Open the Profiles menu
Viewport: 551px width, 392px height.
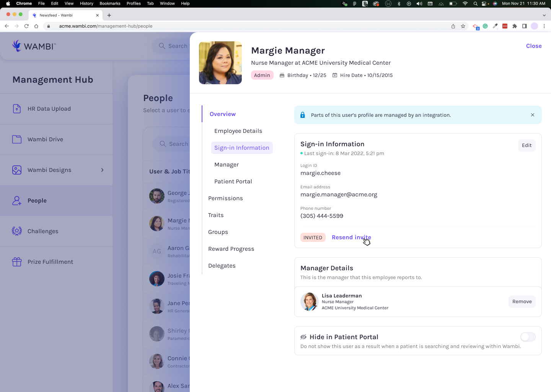134,3
